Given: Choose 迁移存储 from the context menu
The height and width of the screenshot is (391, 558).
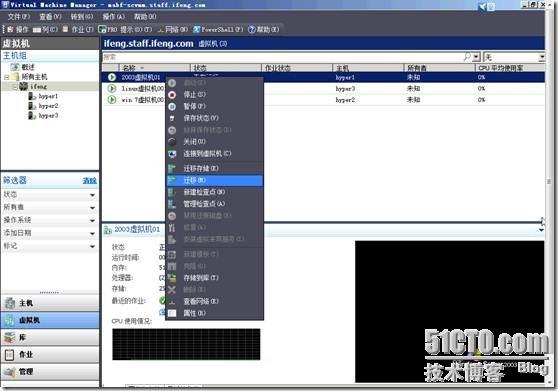Looking at the screenshot, I should tap(215, 169).
